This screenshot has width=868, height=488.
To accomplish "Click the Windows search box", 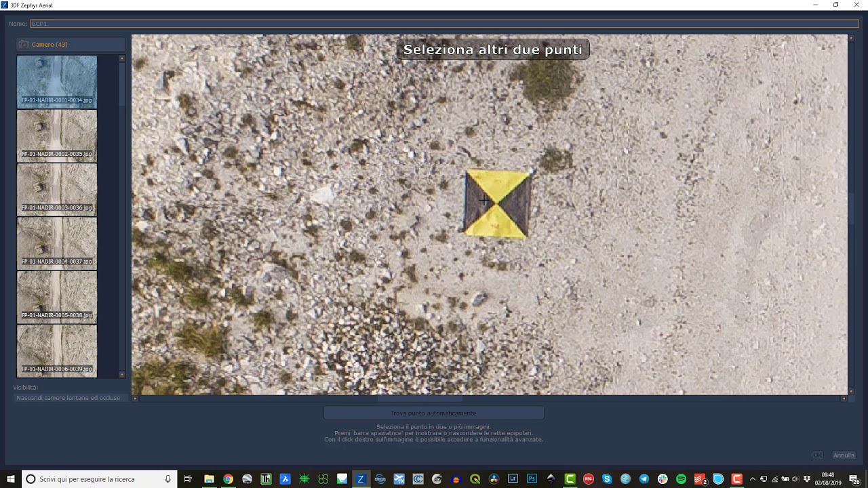I will (100, 479).
